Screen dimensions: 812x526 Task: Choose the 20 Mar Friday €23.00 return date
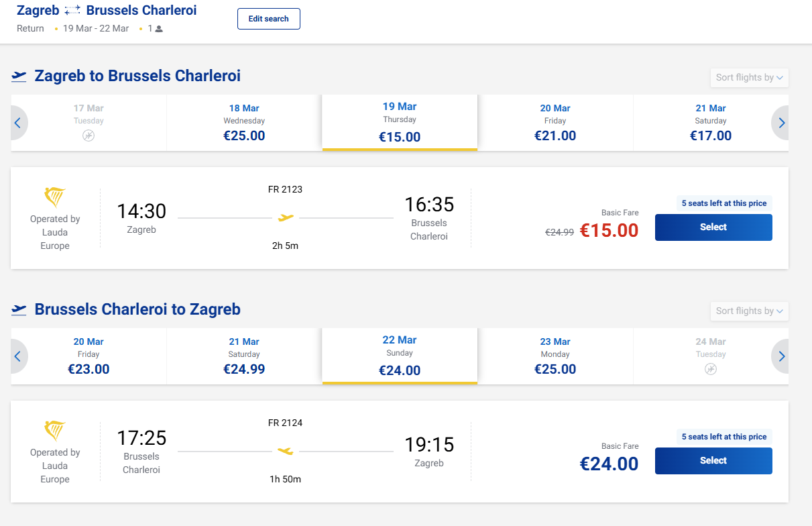pos(89,356)
